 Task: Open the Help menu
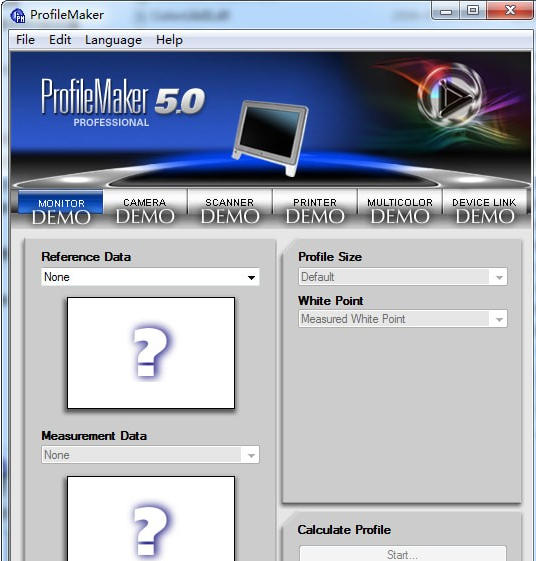tap(169, 40)
